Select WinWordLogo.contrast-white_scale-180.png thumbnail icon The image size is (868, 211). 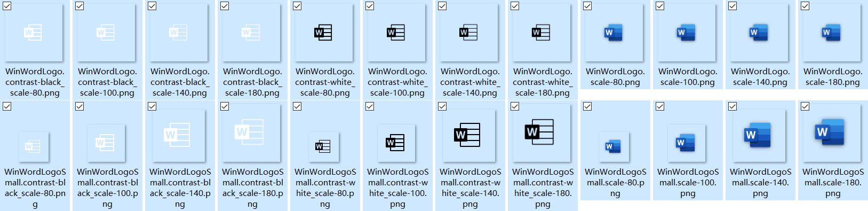pos(541,33)
